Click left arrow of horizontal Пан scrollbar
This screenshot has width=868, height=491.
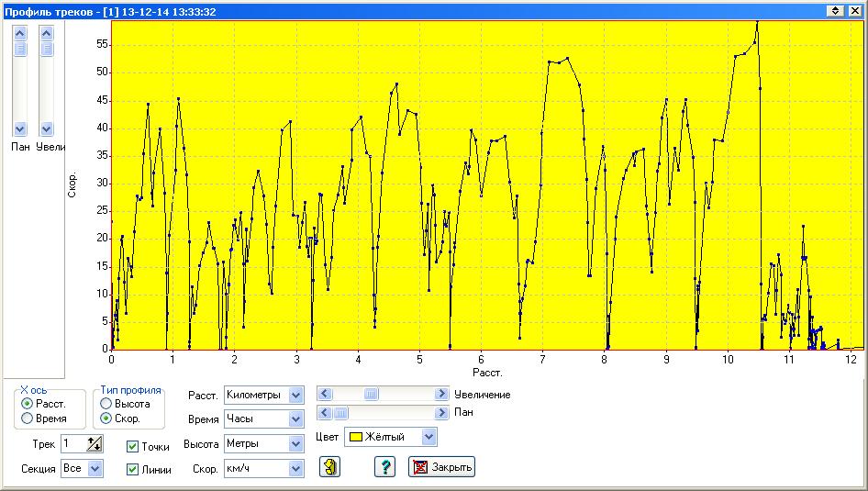tap(325, 413)
